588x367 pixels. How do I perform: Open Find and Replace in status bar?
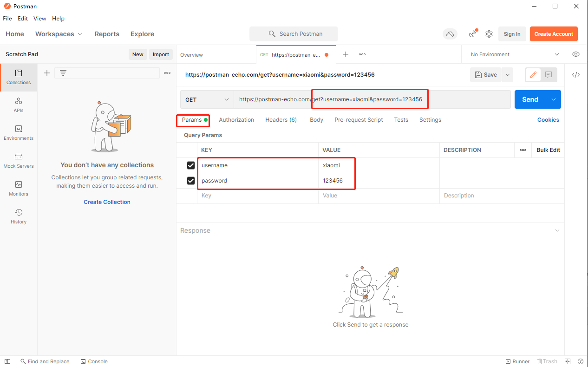point(45,361)
